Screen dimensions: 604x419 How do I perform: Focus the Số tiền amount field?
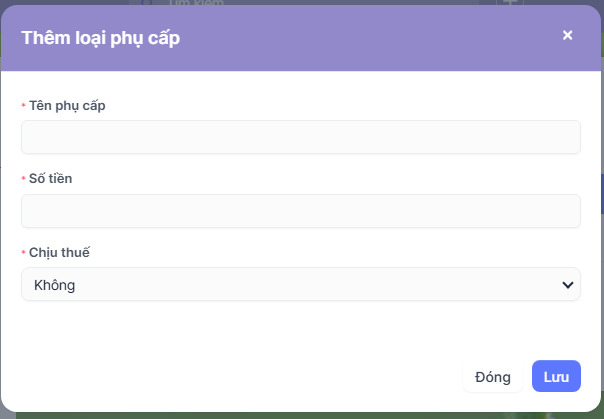300,211
